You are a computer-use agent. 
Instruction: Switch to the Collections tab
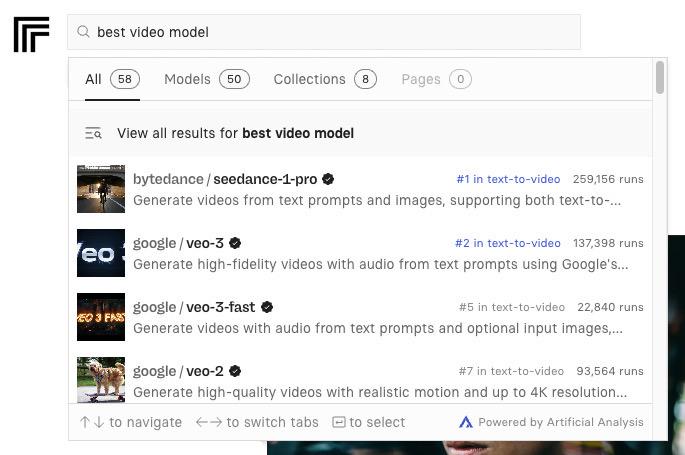pos(325,79)
